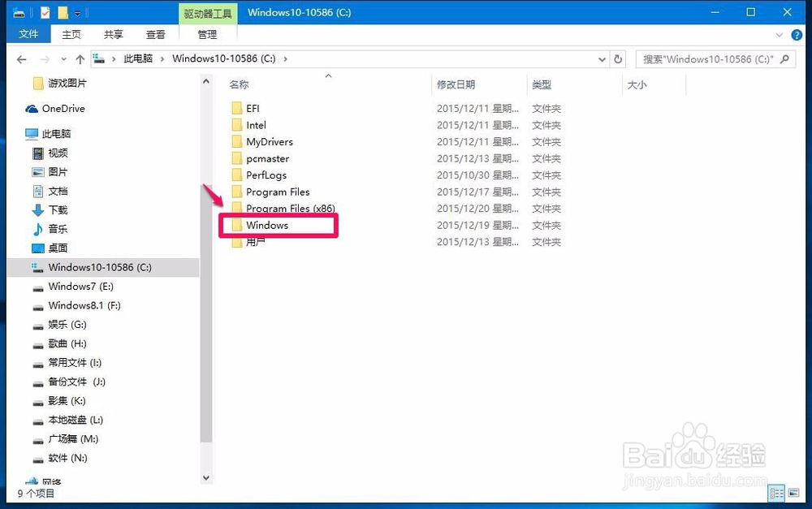Switch to details view layout icon
The image size is (812, 509).
coord(777,493)
